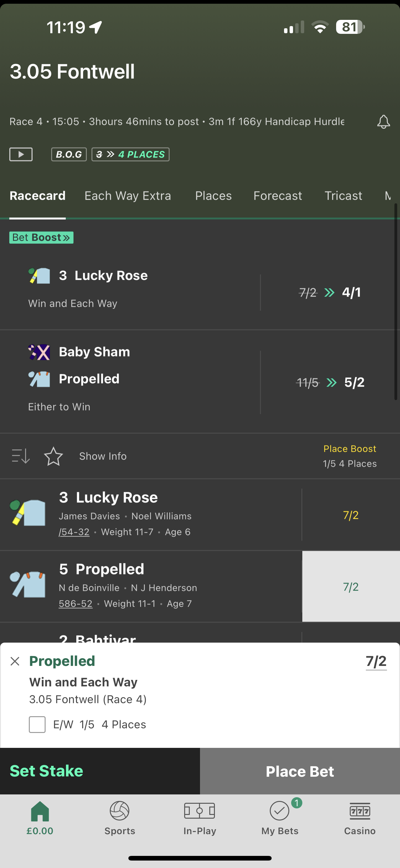This screenshot has height=868, width=400.
Task: Expand Show Info for runners
Action: point(103,456)
